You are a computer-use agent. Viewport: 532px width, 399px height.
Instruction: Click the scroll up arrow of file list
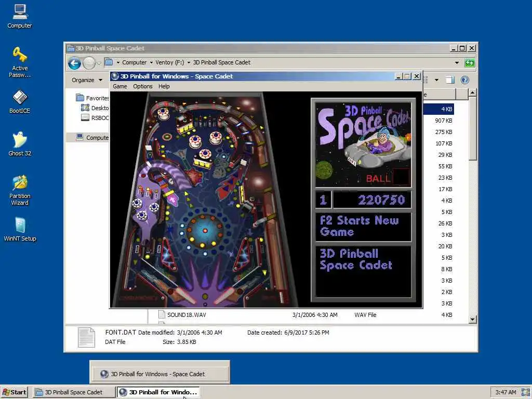pyautogui.click(x=472, y=92)
